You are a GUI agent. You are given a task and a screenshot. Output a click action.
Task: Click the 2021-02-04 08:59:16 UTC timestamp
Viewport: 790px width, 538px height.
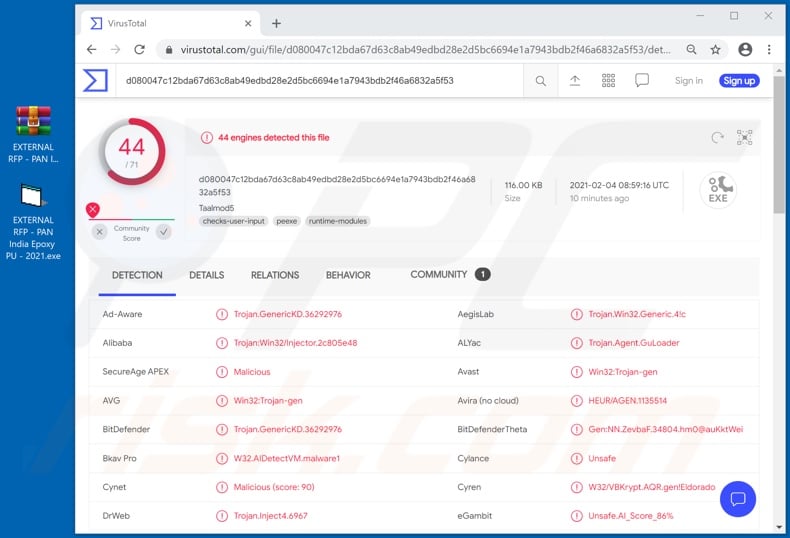tap(619, 185)
